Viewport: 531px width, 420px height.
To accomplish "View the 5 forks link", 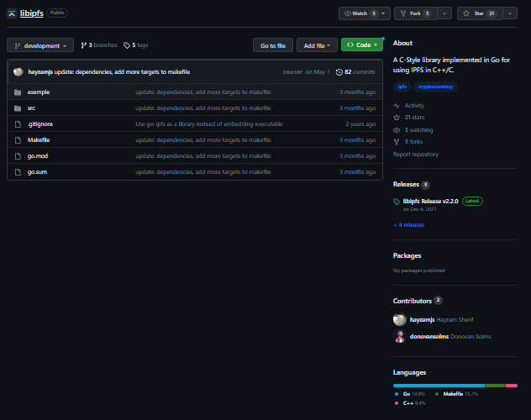I will [x=413, y=141].
